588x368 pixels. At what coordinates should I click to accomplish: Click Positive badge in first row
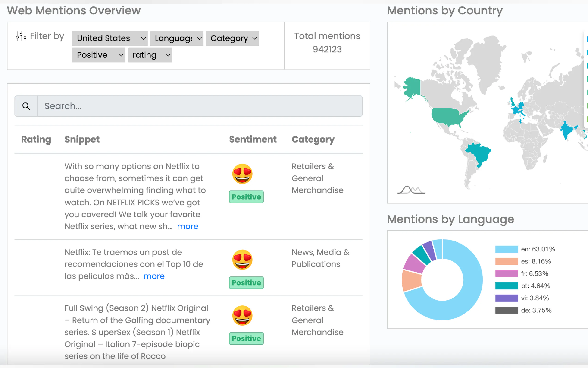[x=246, y=197]
